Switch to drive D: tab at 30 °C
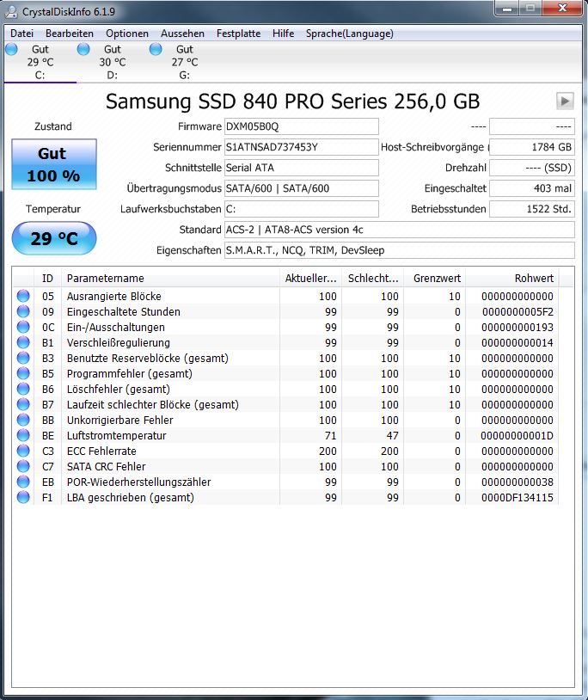Viewport: 588px width, 700px height. coord(113,62)
